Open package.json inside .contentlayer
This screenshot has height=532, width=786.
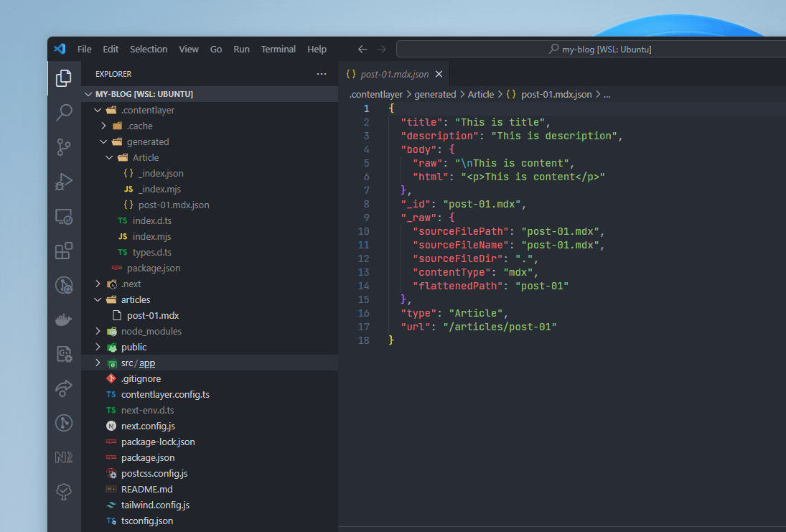(x=210, y=268)
